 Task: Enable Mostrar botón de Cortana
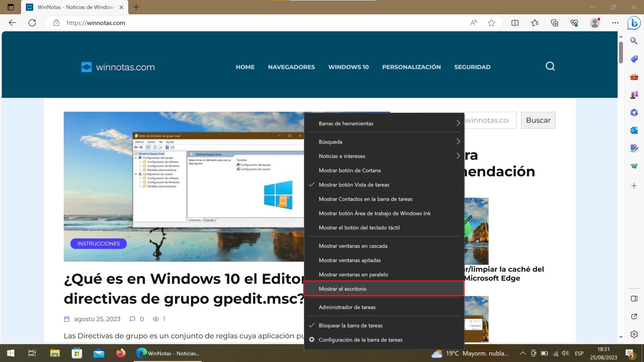click(x=350, y=171)
